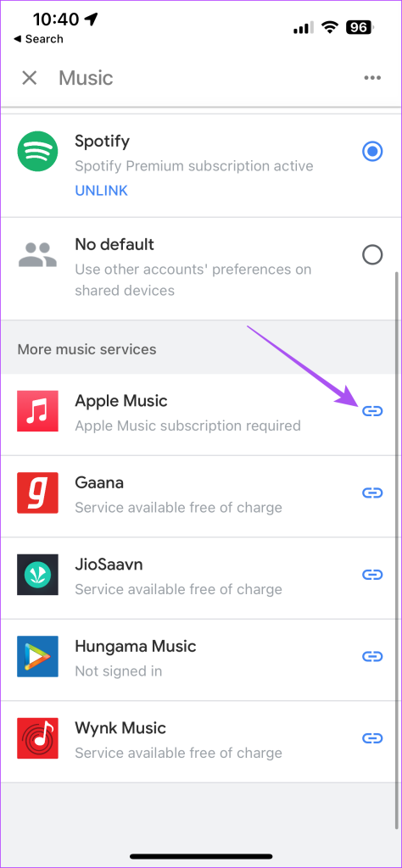The height and width of the screenshot is (868, 402).
Task: Tap UNLINK under Spotify
Action: 101,191
